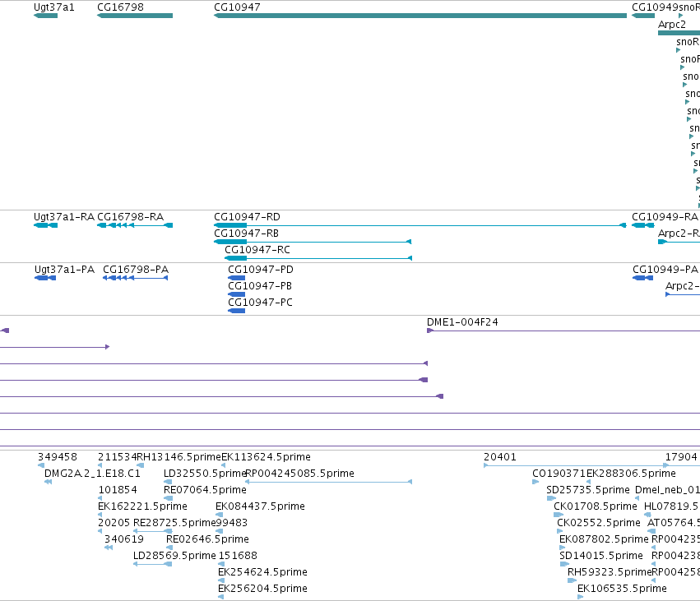Select the EK087802.5prime EST label
The height and width of the screenshot is (601, 700).
tap(604, 539)
